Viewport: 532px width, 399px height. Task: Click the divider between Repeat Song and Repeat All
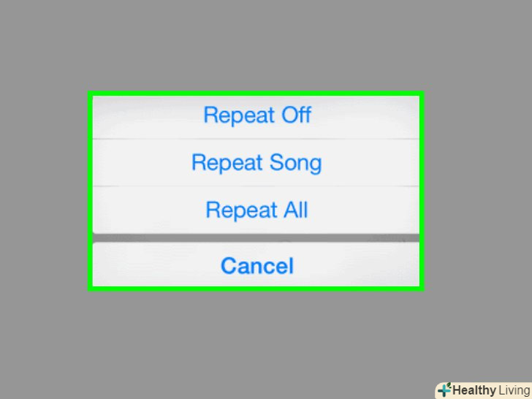click(x=256, y=186)
